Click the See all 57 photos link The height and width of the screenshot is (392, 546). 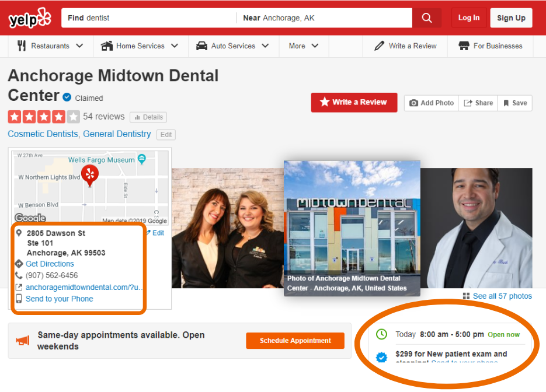(502, 296)
